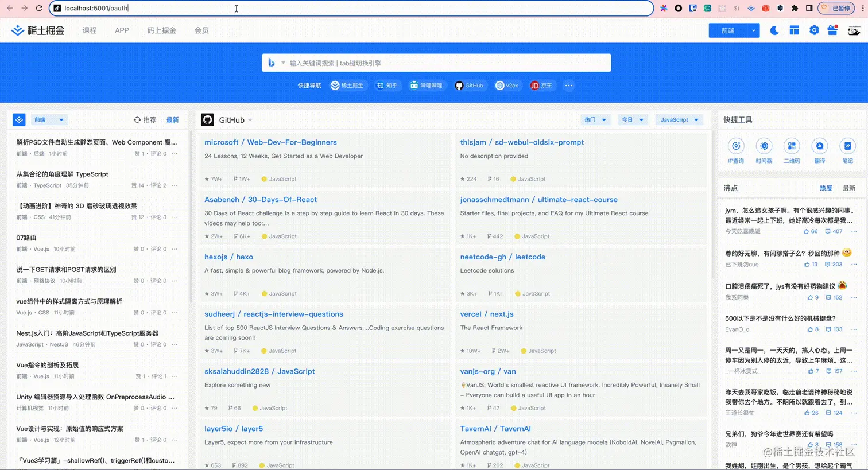Open the 会员 menu item
Image resolution: width=868 pixels, height=470 pixels.
pos(201,30)
